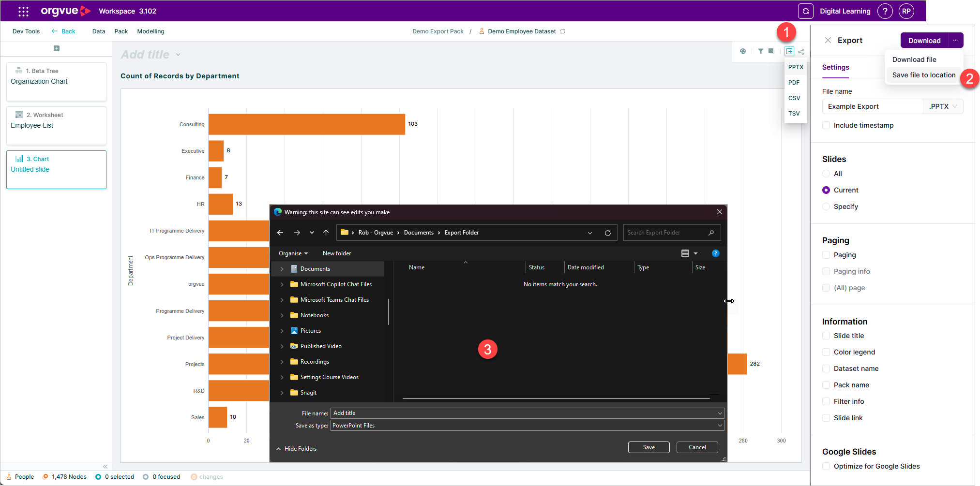Click the export arrow icon
This screenshot has width=980, height=486.
coord(789,51)
